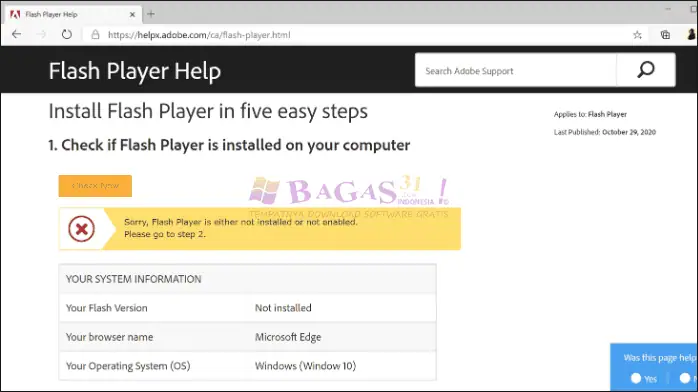Reload the page with the refresh icon
This screenshot has width=698, height=392.
[x=66, y=34]
